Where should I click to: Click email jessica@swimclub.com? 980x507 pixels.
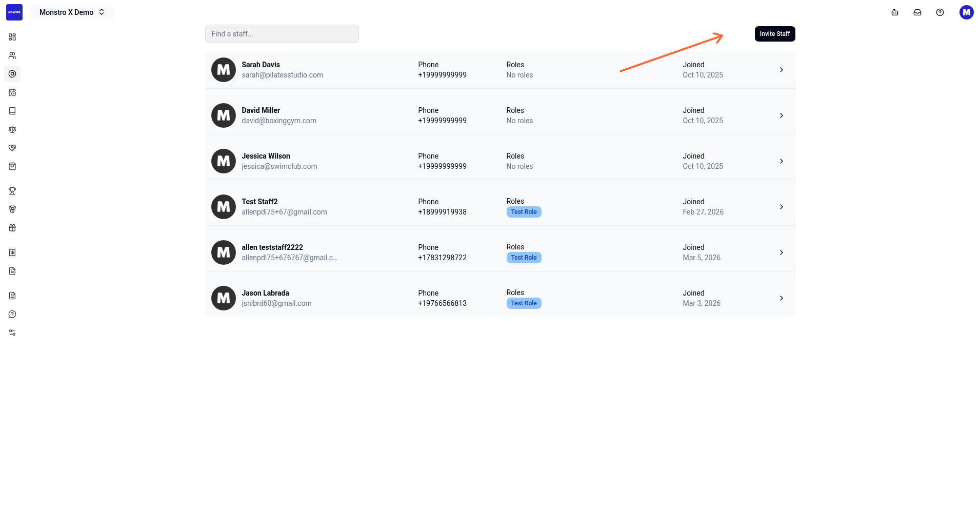(x=279, y=166)
